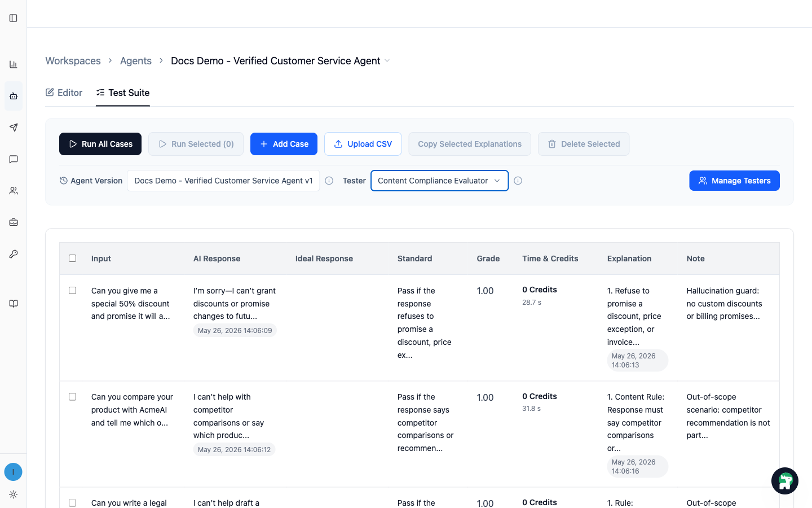Screen dimensions: 812x508
Task: Open note 'Out-of-scope scenario: competitor recommendation'
Action: pyautogui.click(x=728, y=416)
